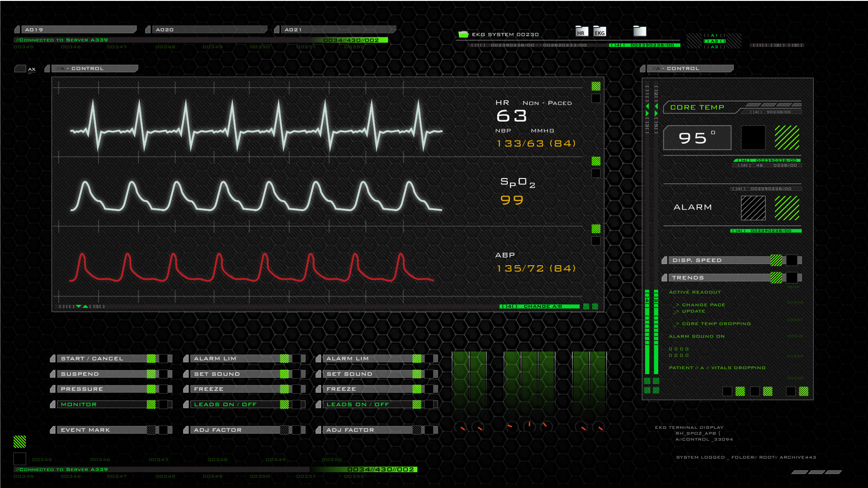
Task: Open the HR folder icon
Action: [581, 31]
